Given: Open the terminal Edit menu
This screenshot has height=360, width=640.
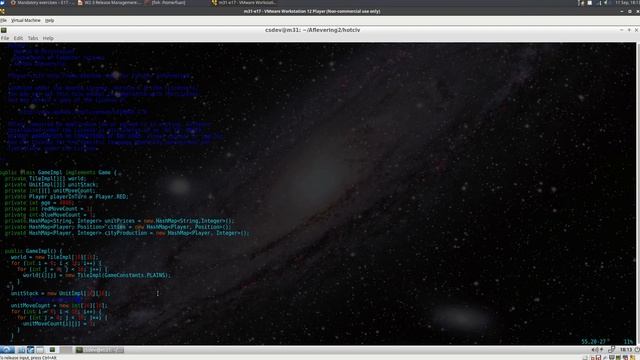Looking at the screenshot, I should click(x=18, y=38).
